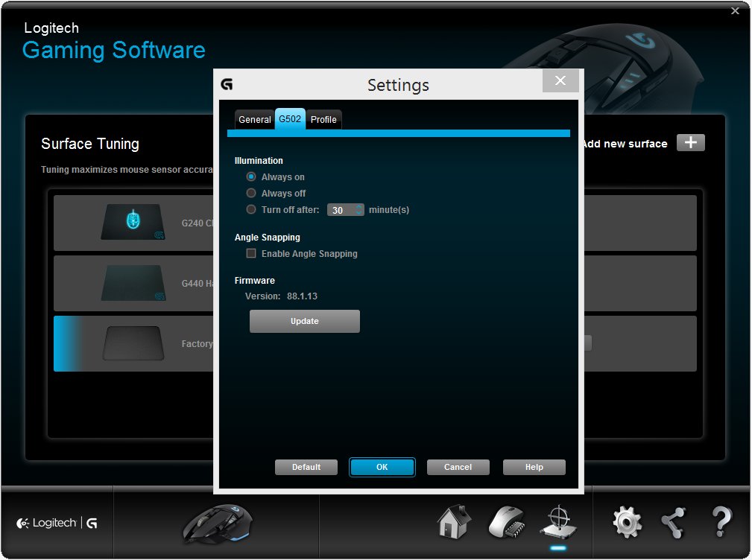Click the firmware version 88.1.13 text
752x560 pixels.
pos(302,296)
